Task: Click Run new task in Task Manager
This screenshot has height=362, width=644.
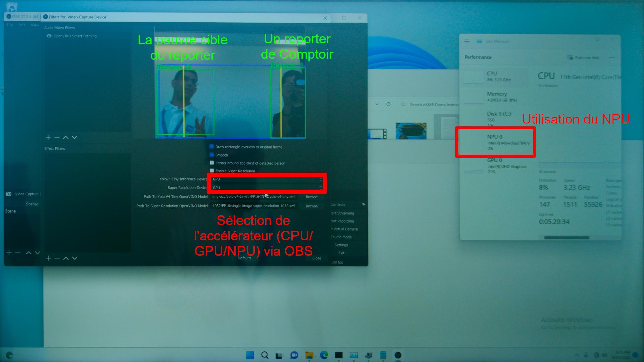Action: (583, 58)
